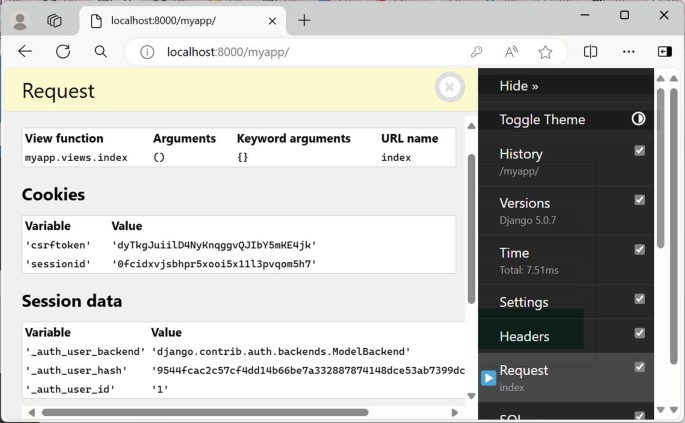
Task: Open the tab actions menu icon
Action: [x=55, y=20]
